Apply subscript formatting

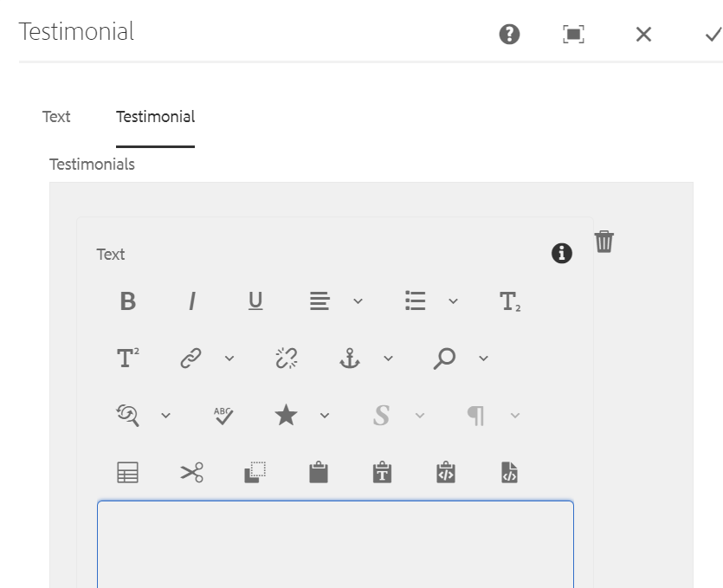[x=510, y=301]
